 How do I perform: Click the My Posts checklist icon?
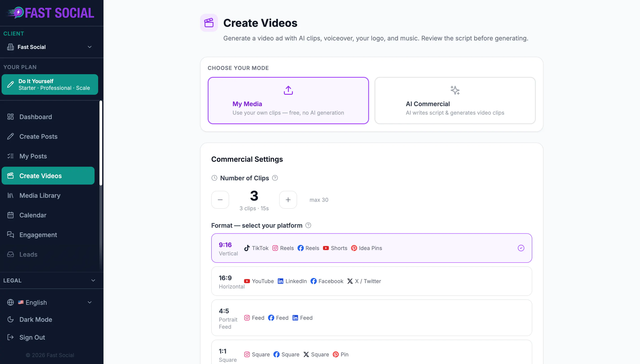pos(11,156)
